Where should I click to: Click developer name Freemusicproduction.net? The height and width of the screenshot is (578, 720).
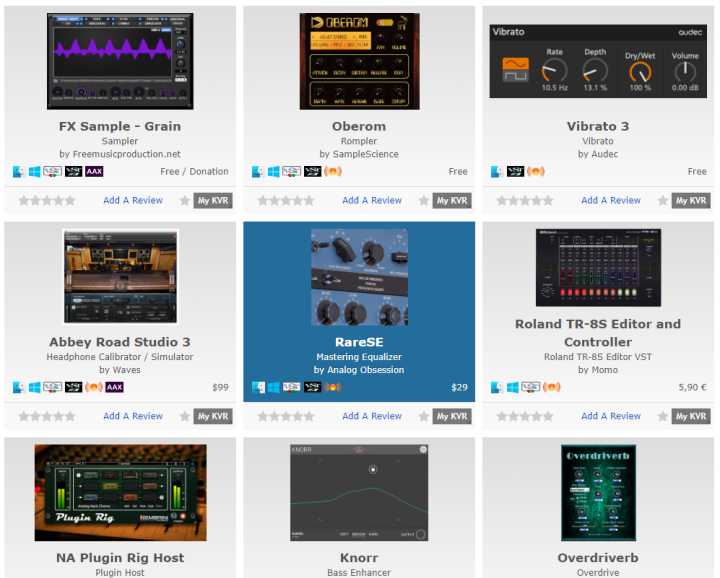(x=127, y=154)
